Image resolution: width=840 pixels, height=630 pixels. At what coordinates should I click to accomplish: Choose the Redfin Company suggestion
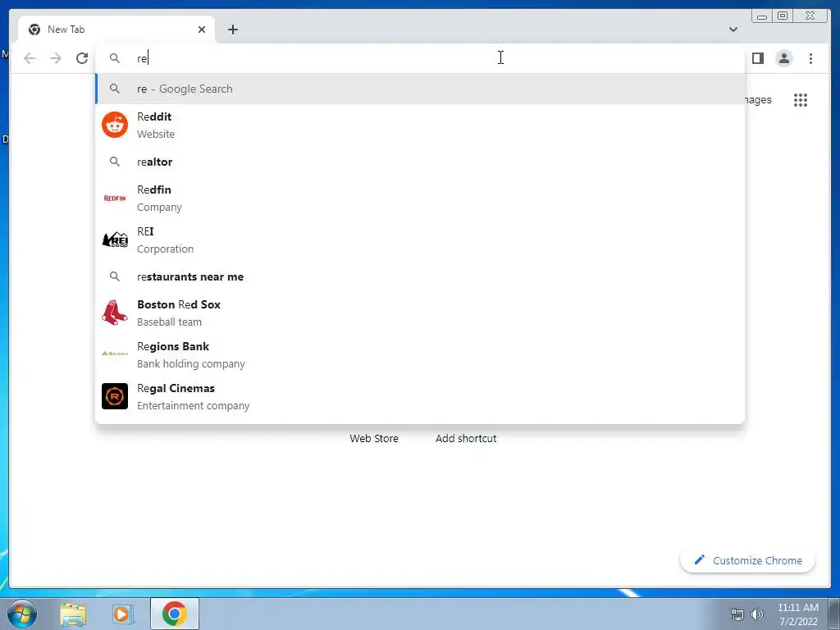click(x=420, y=199)
